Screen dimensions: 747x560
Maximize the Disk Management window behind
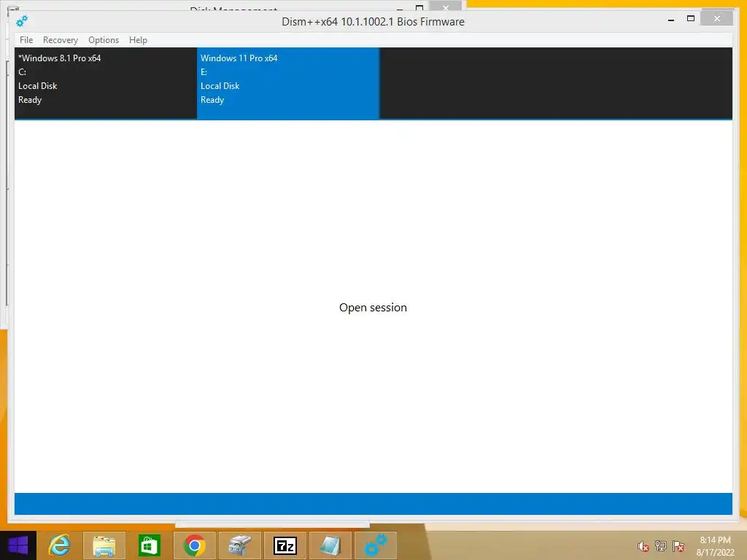click(x=419, y=7)
